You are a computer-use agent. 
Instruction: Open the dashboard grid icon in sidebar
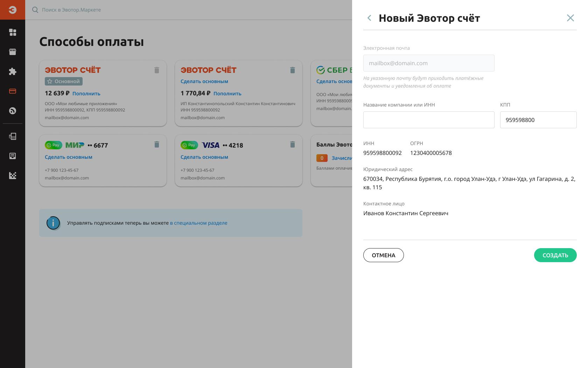tap(13, 32)
